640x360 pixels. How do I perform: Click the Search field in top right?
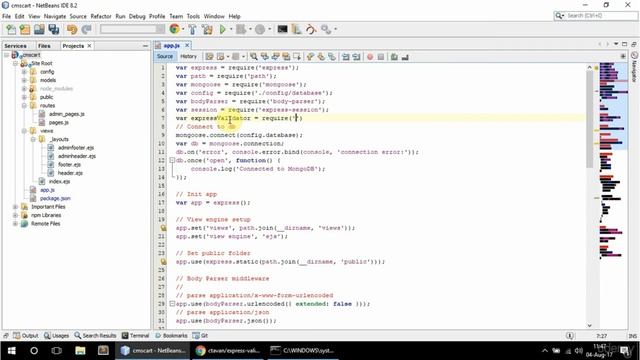(596, 16)
